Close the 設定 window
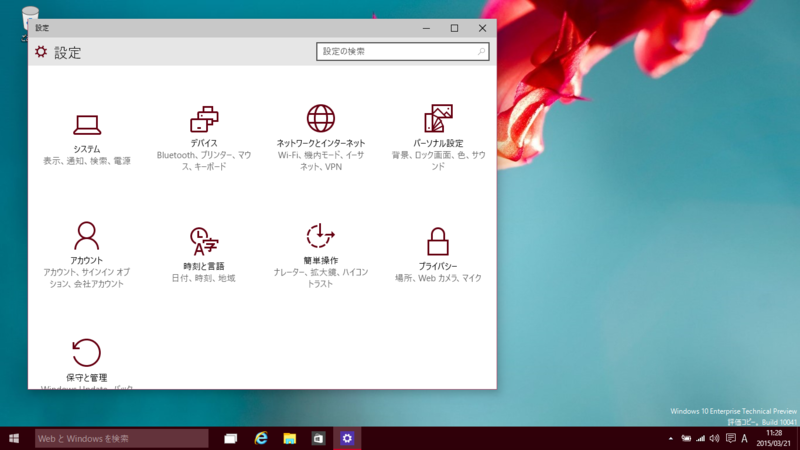 482,28
